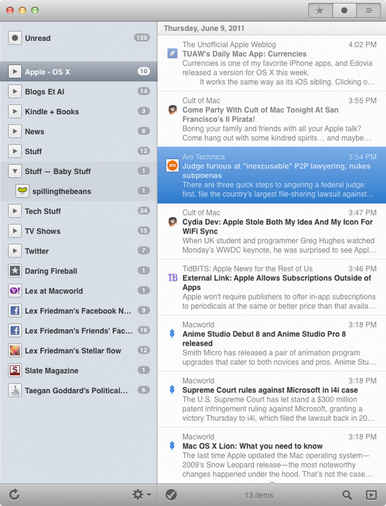Open Judge furious at inexcusable P2P article
This screenshot has height=506, width=386.
272,175
